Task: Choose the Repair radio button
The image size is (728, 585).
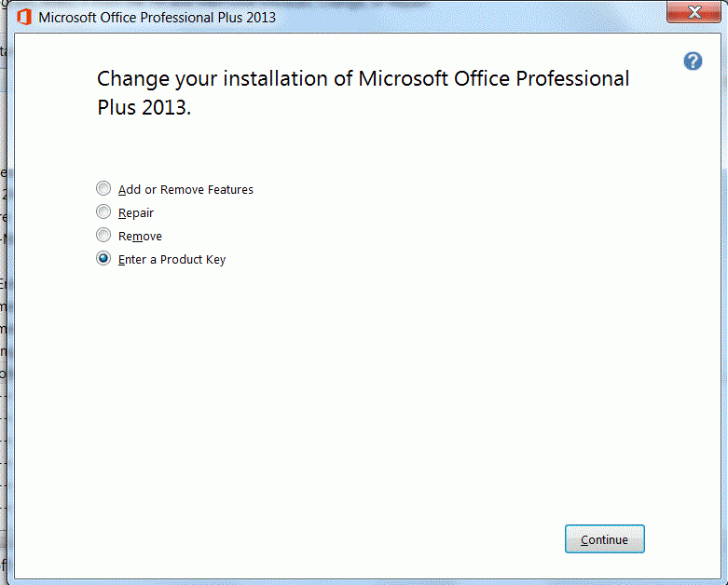Action: coord(103,212)
